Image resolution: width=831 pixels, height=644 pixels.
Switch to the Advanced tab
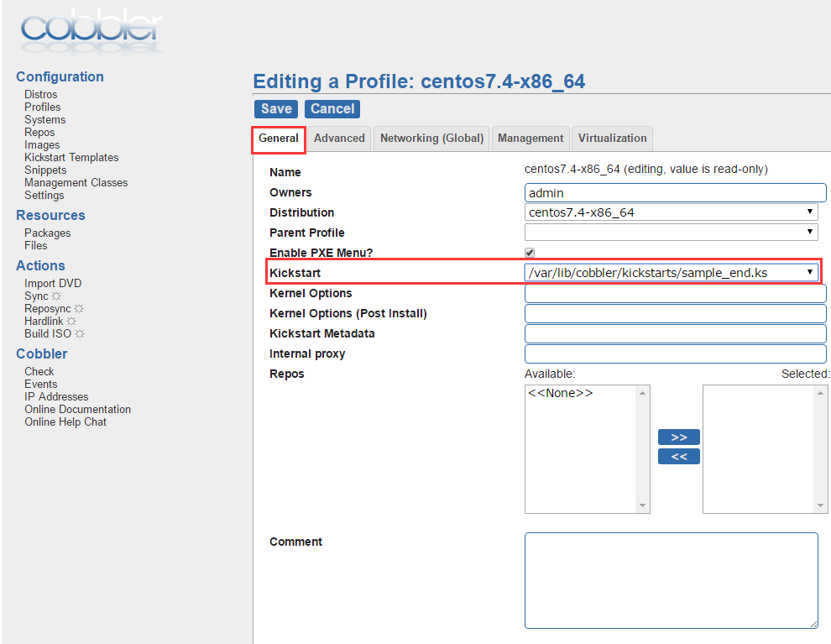pyautogui.click(x=339, y=139)
